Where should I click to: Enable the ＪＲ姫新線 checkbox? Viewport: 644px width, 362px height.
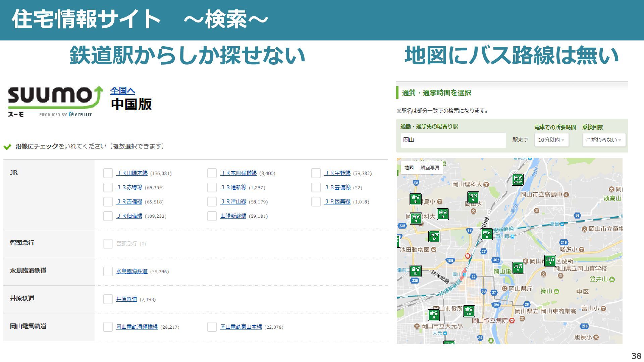point(212,187)
